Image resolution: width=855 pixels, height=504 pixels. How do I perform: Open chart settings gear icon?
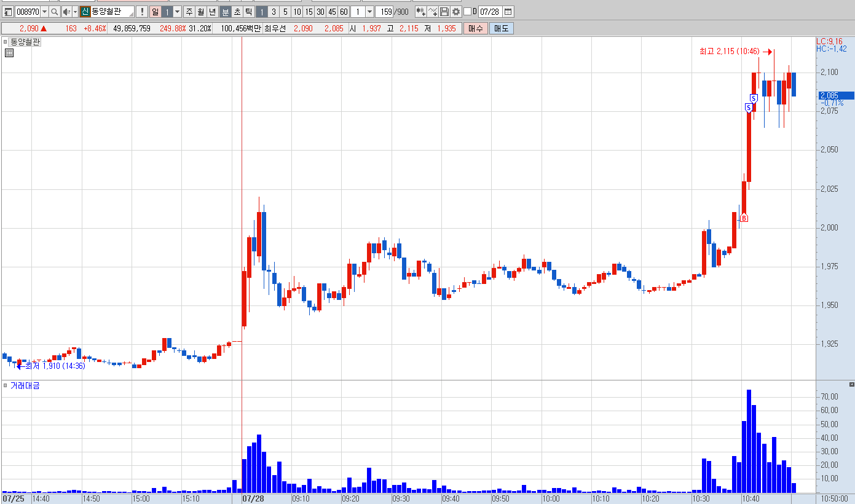point(455,12)
